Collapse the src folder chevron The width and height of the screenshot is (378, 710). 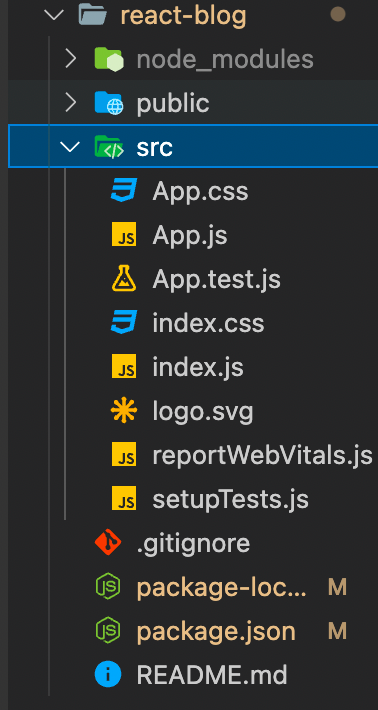[x=71, y=147]
